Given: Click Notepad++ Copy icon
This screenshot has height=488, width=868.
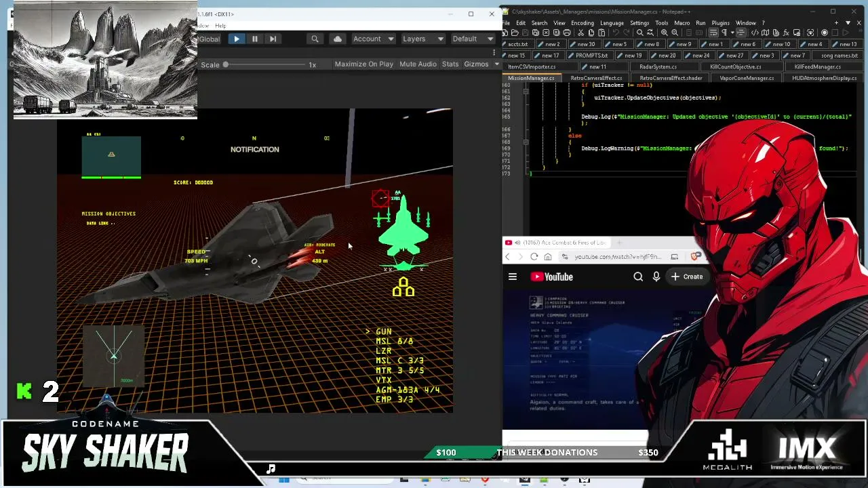Looking at the screenshot, I should point(591,33).
